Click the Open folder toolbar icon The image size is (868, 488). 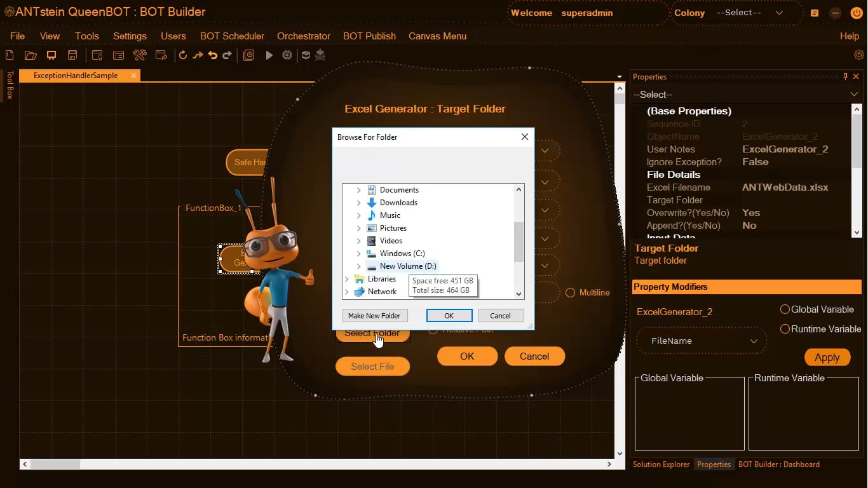[x=30, y=55]
